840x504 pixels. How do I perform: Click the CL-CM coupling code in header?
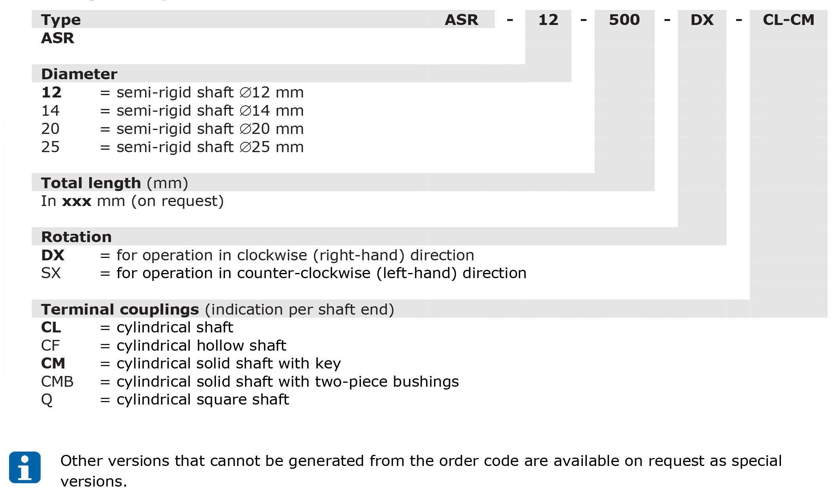(788, 20)
